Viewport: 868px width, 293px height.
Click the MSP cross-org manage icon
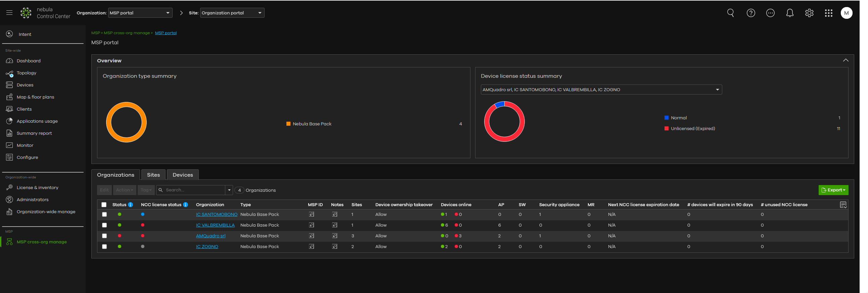pyautogui.click(x=9, y=242)
